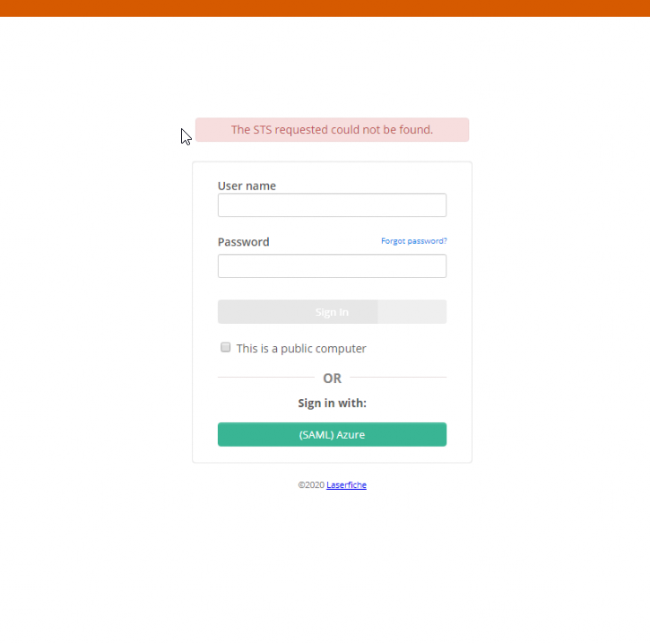Viewport: 650px width, 644px height.
Task: Click the User name label
Action: [x=247, y=187]
